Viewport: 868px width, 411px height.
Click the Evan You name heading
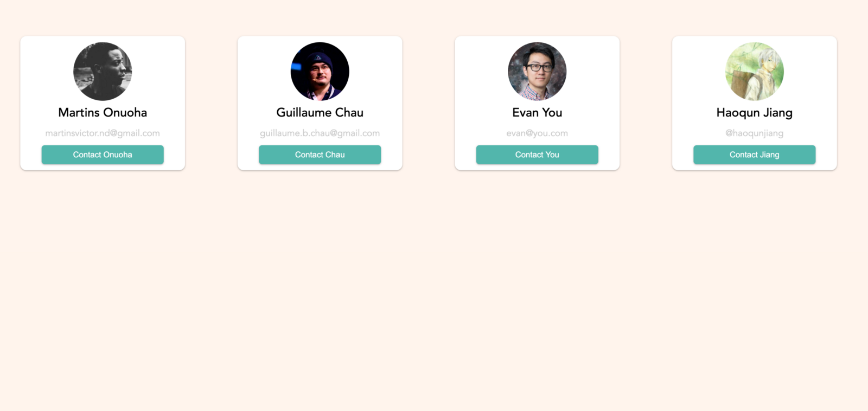[537, 112]
